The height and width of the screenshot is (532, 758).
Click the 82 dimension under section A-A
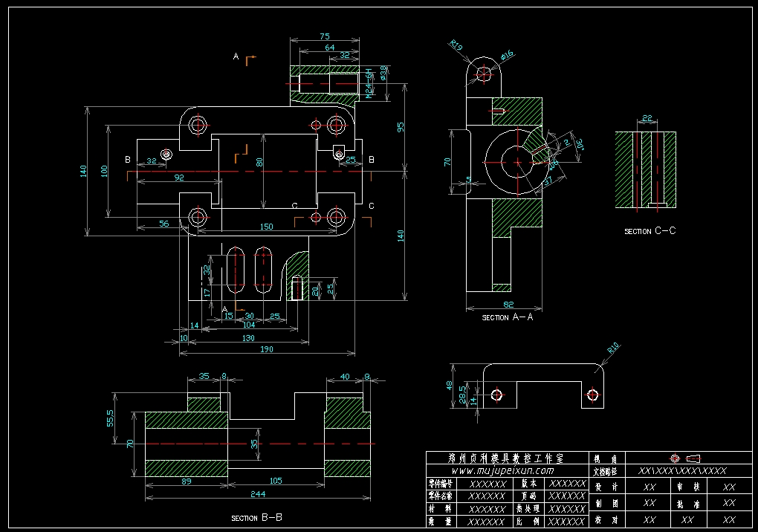coord(508,305)
